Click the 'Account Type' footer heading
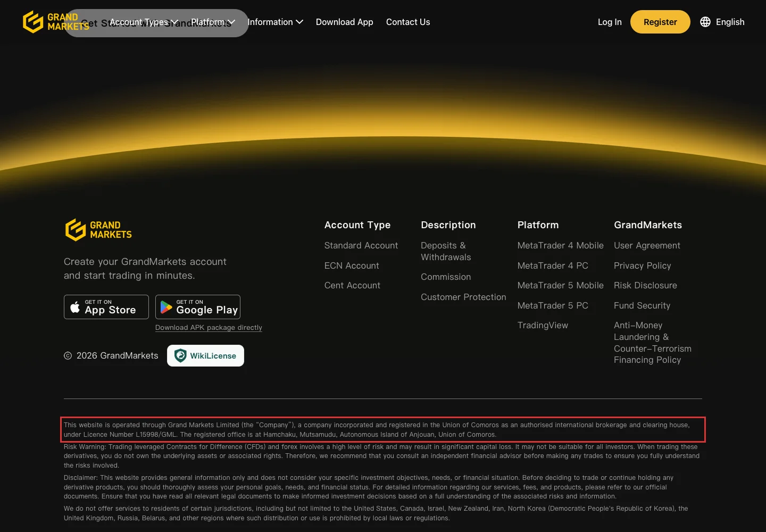The width and height of the screenshot is (766, 532). [357, 225]
